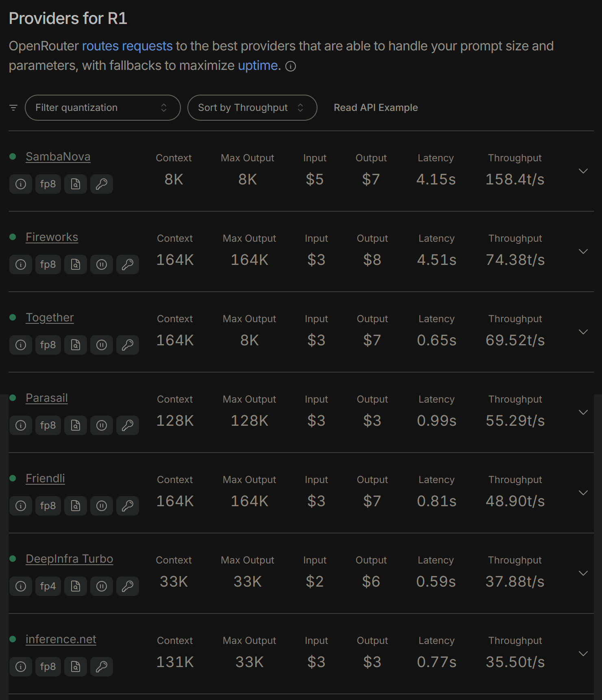Open the Filter quantization dropdown

103,108
